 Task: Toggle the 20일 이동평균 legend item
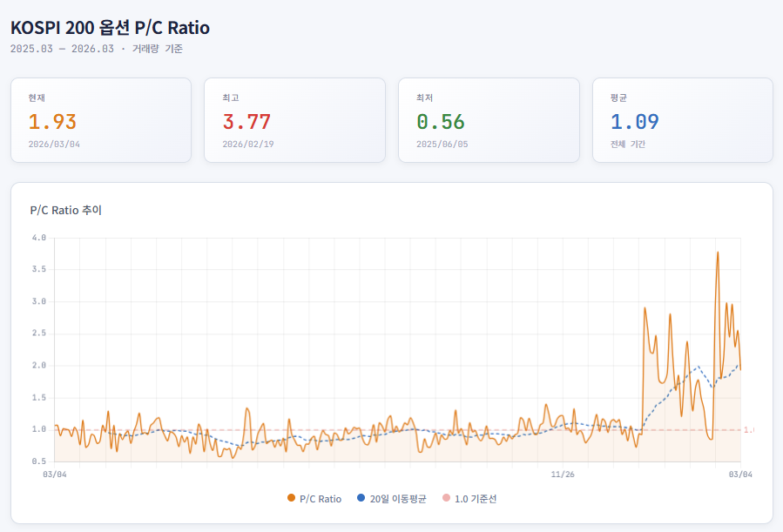click(392, 499)
